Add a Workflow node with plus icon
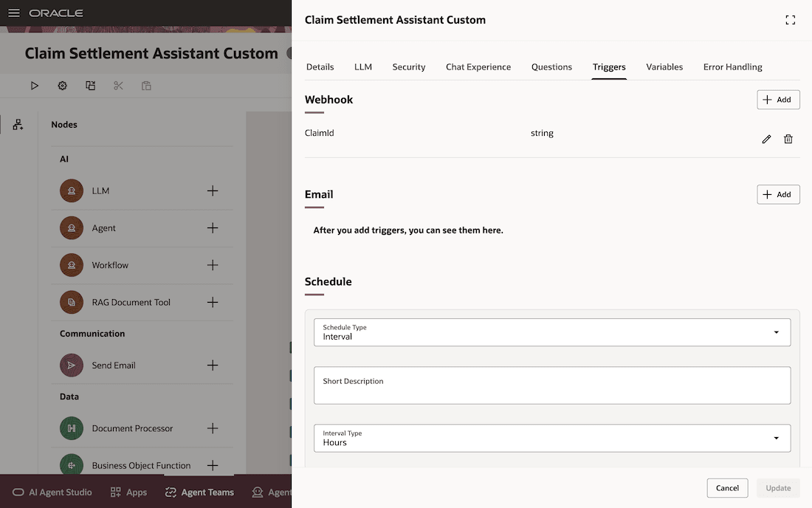Screen dimensions: 812x508 213,265
